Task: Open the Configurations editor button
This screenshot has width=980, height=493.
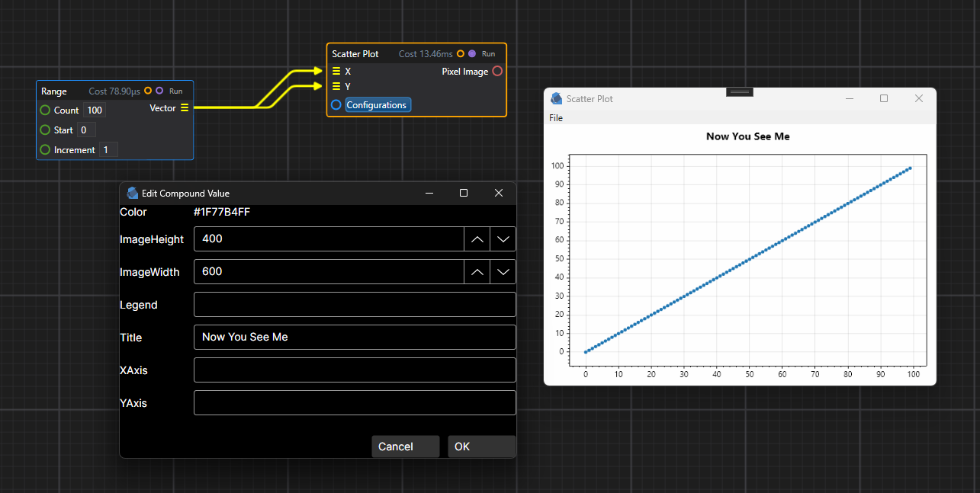Action: tap(377, 104)
